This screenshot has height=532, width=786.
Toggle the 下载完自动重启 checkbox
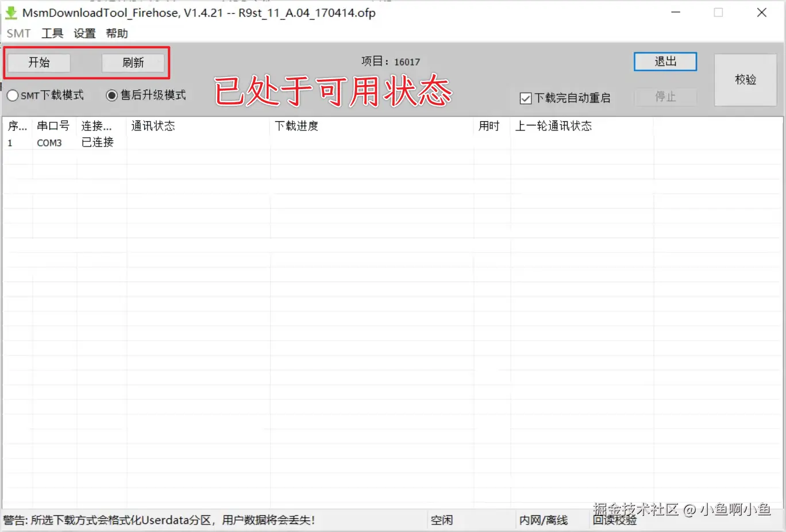pyautogui.click(x=565, y=98)
